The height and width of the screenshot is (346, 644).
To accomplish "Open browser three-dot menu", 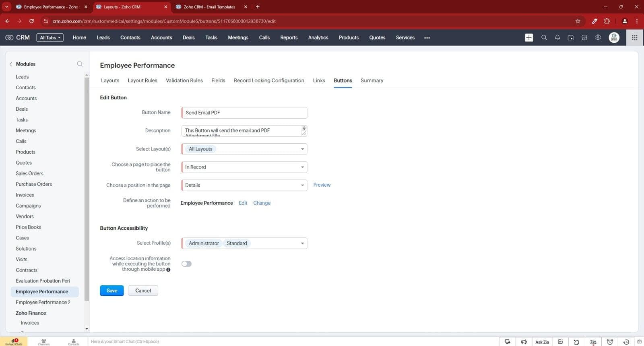I will [x=637, y=21].
